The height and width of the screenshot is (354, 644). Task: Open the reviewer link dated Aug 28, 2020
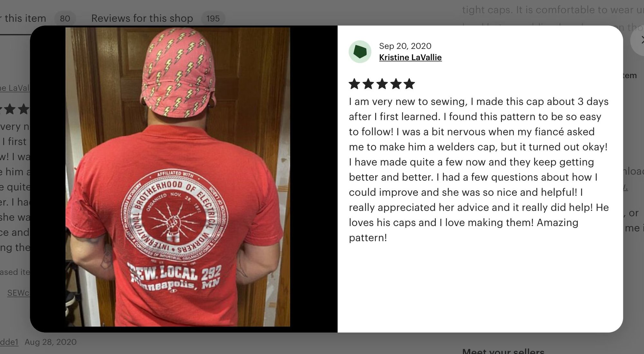click(9, 342)
